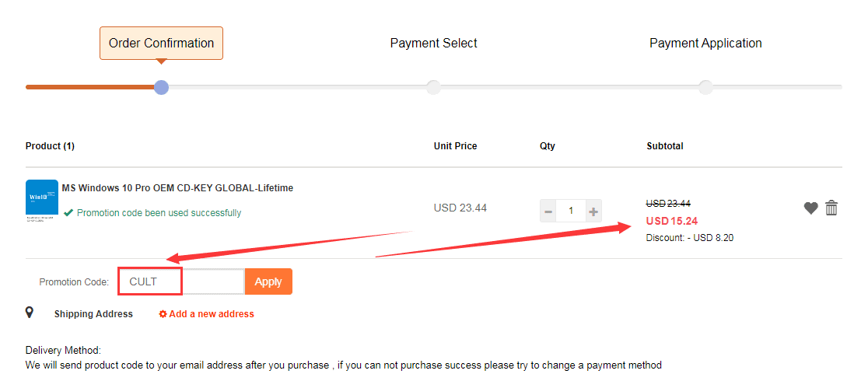Click Add a new address link
This screenshot has height=388, width=868.
(x=207, y=314)
